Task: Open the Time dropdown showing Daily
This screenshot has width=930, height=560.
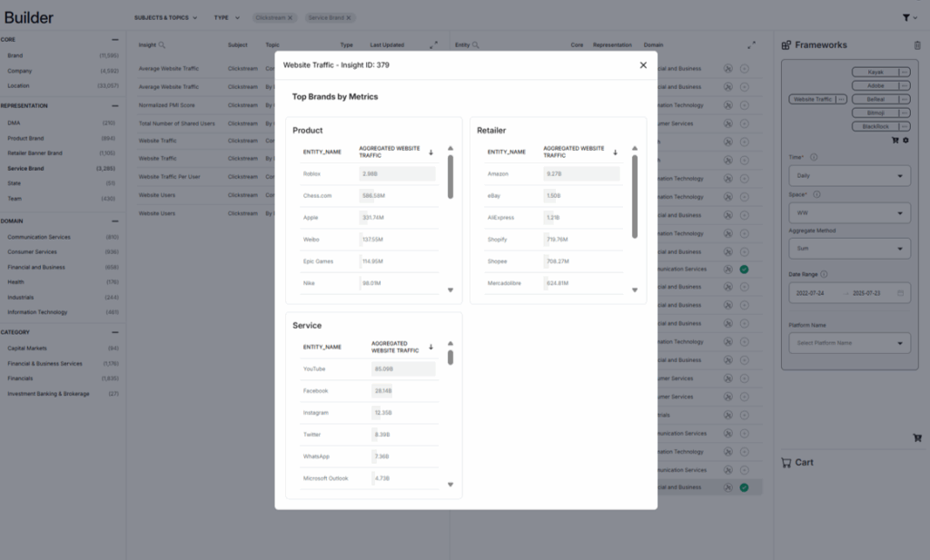Action: [x=849, y=176]
